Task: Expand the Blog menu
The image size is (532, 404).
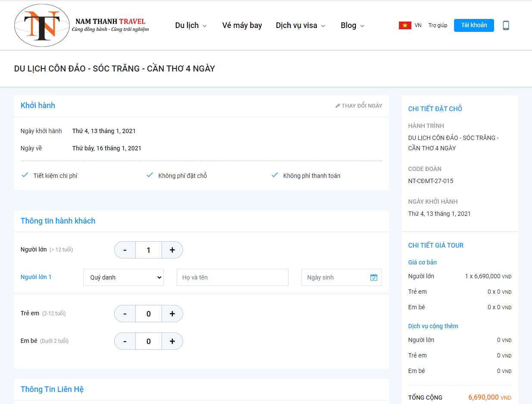Action: tap(352, 25)
